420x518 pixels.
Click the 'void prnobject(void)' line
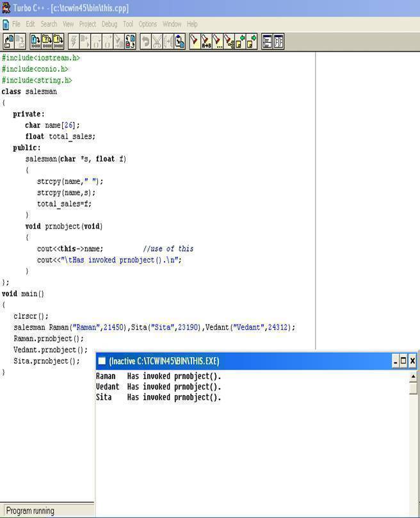[x=64, y=226]
